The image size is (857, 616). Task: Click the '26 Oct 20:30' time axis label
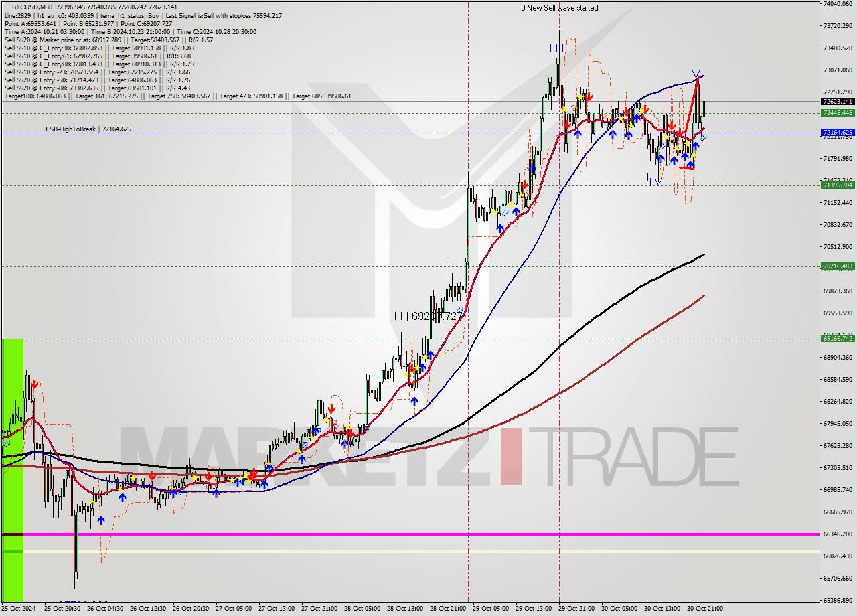pyautogui.click(x=191, y=609)
